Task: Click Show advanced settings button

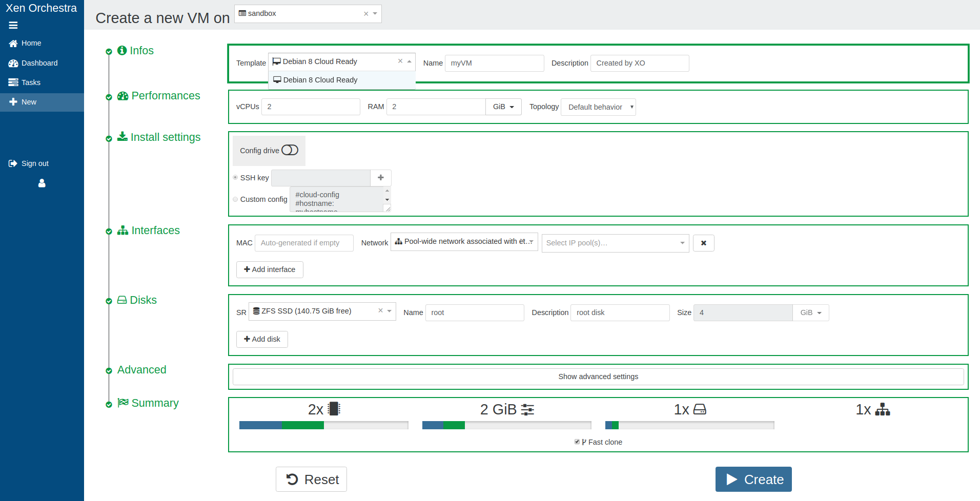Action: click(x=598, y=377)
